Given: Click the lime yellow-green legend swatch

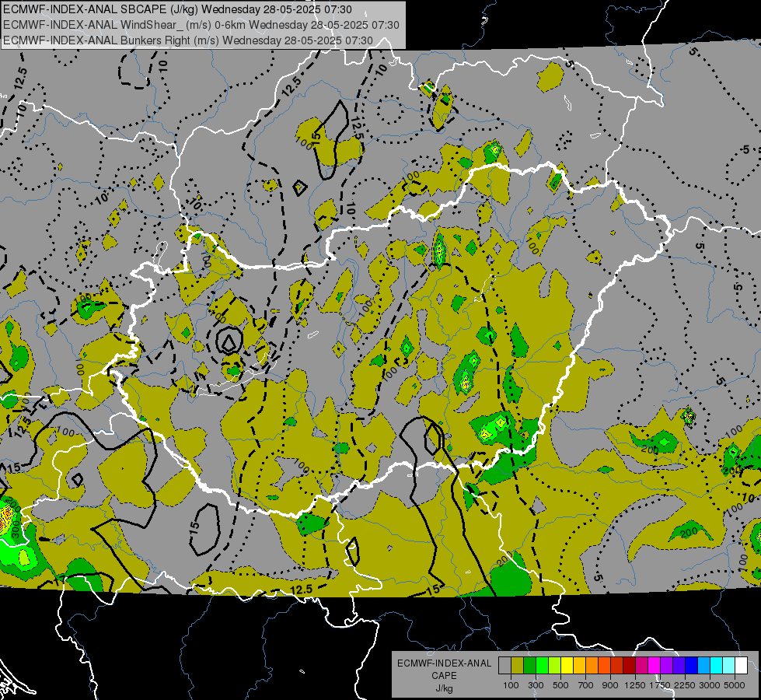Looking at the screenshot, I should [x=554, y=666].
